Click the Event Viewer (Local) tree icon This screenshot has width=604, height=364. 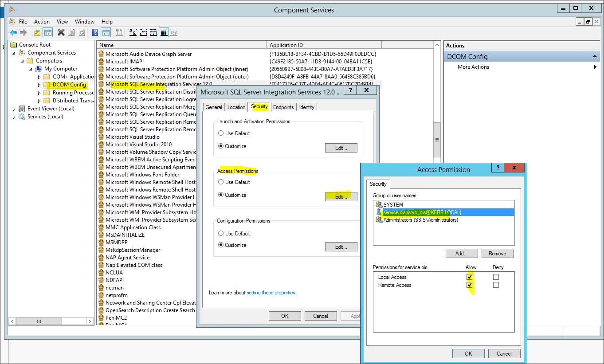click(22, 109)
